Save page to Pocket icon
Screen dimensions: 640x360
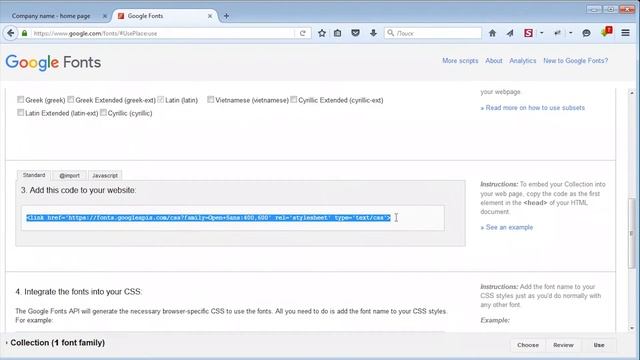[356, 33]
